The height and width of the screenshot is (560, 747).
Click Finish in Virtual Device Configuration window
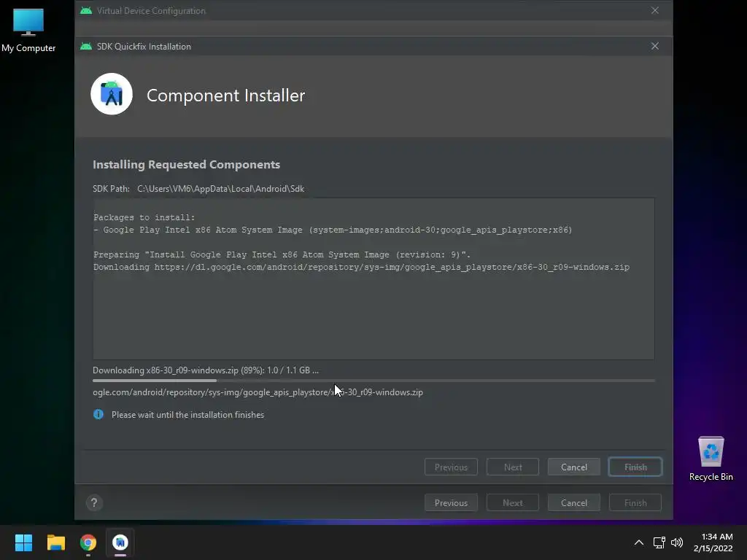pyautogui.click(x=635, y=503)
